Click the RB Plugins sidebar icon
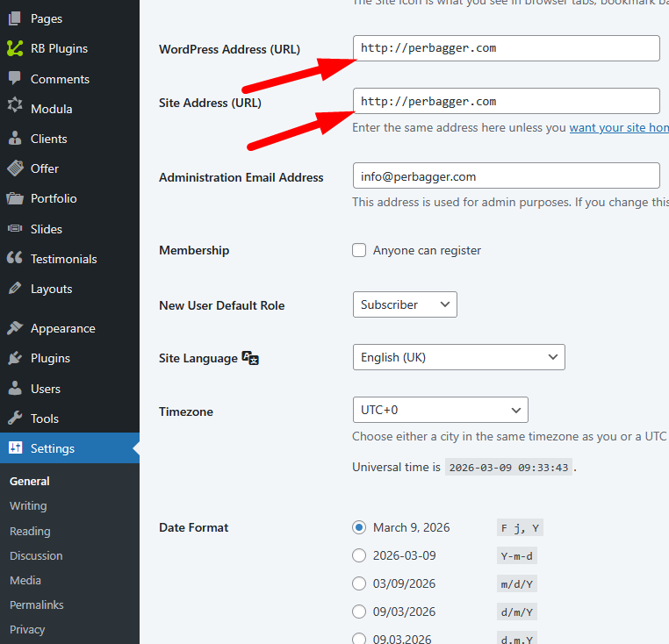The width and height of the screenshot is (669, 644). point(15,48)
